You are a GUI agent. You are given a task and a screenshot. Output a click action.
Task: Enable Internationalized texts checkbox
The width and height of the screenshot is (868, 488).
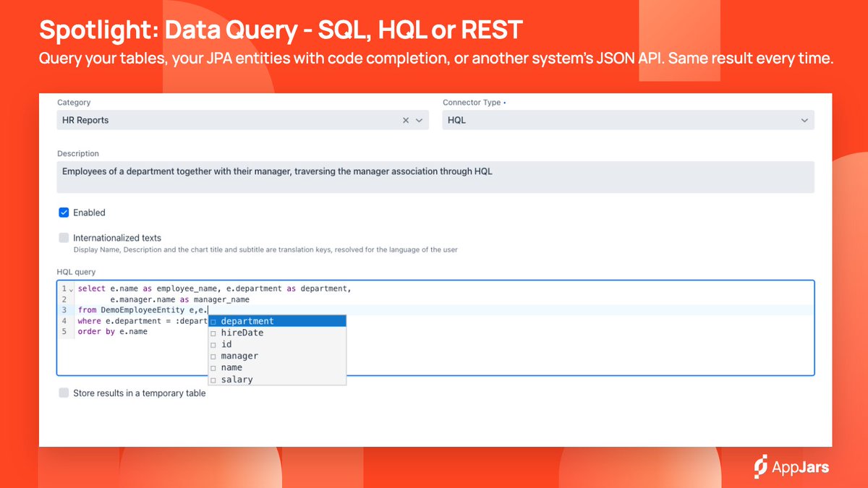click(x=64, y=237)
